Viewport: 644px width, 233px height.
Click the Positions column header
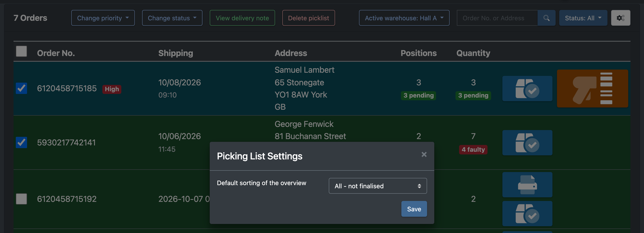click(x=419, y=53)
